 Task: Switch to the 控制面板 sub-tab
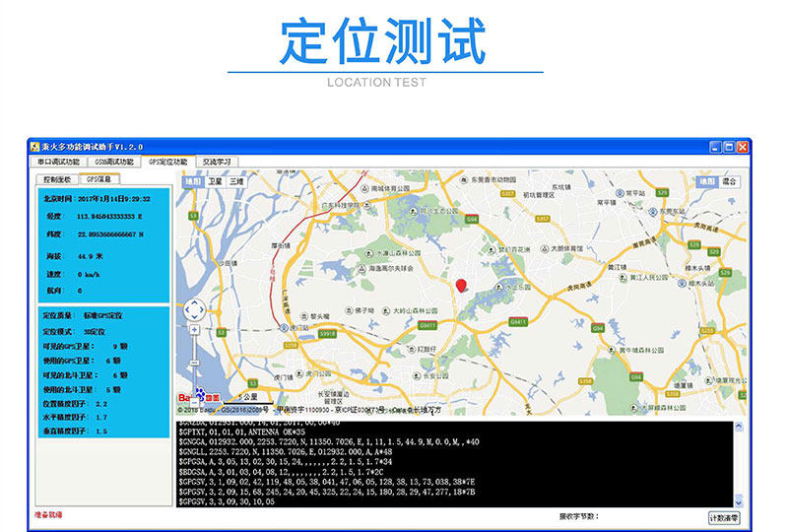(x=57, y=179)
